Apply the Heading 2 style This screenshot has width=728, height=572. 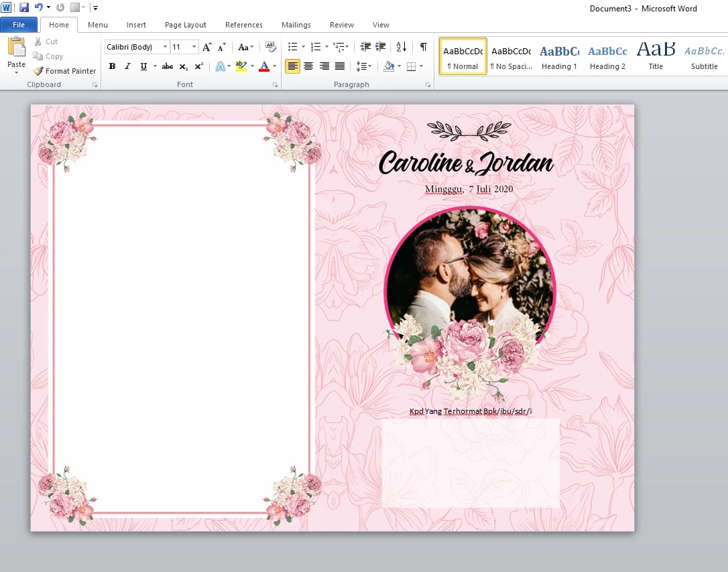[607, 56]
